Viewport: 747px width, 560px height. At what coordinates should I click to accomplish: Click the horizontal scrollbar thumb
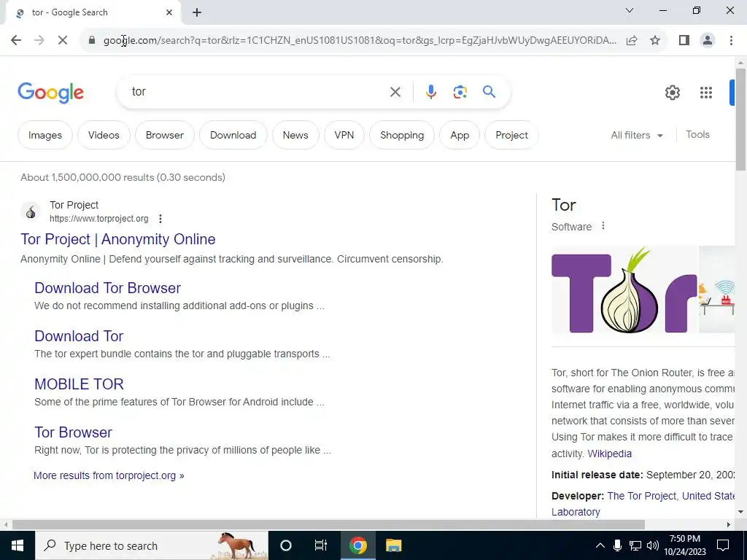pos(328,525)
